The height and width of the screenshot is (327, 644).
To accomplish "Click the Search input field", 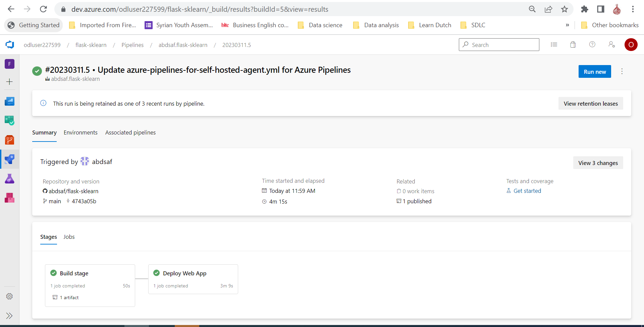I will 499,45.
